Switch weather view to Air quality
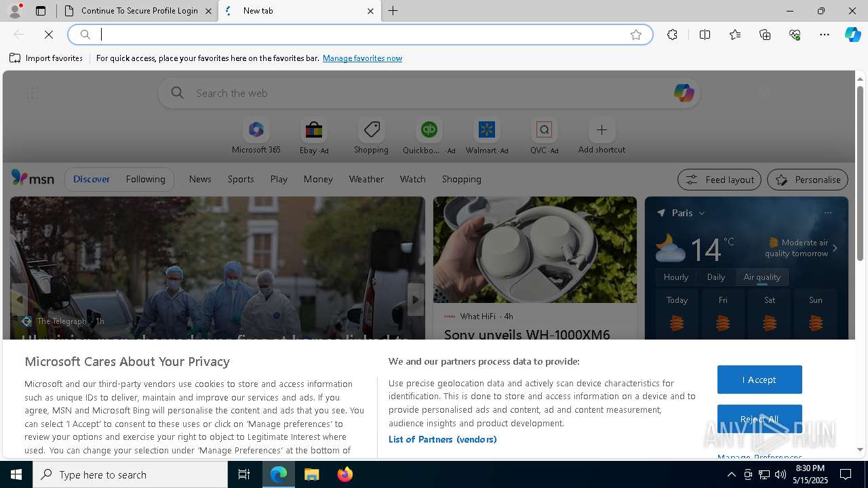Screen dimensions: 868x488 [x=762, y=277]
